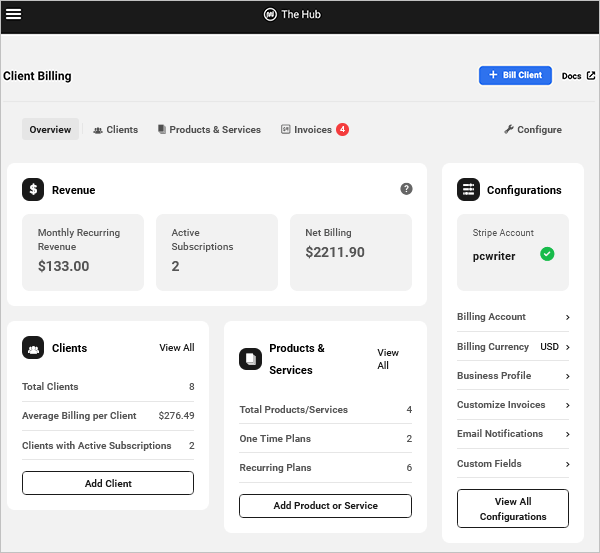The image size is (600, 553).
Task: Expand Custom Fields chevron
Action: pyautogui.click(x=568, y=464)
